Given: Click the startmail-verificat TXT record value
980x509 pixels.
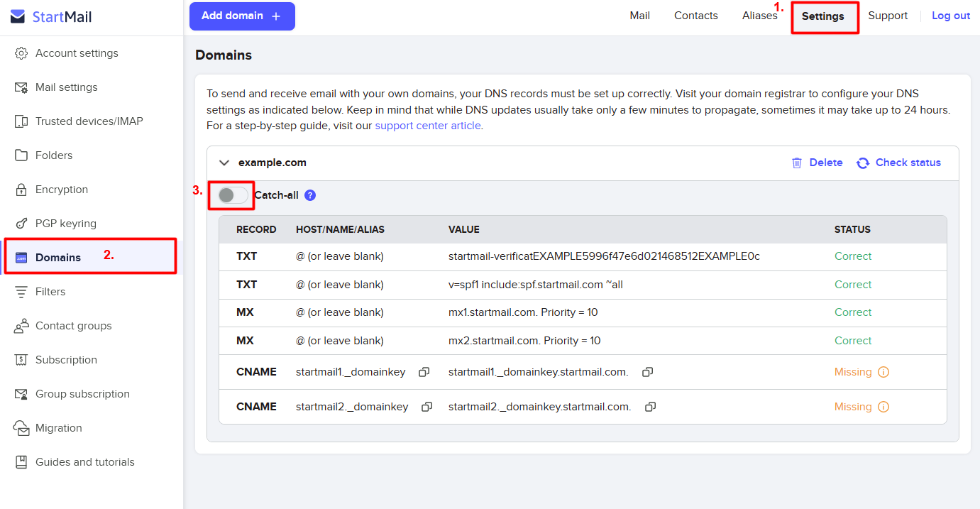Looking at the screenshot, I should coord(604,256).
